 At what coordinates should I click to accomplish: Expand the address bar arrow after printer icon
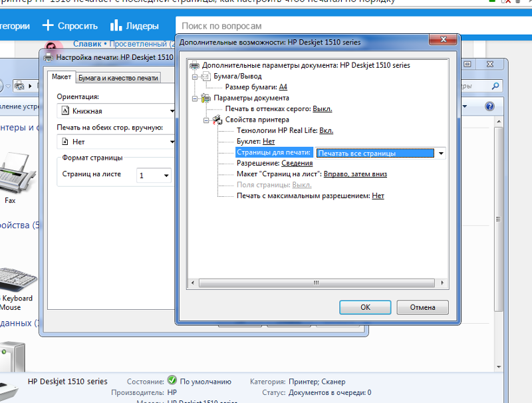tap(30, 86)
